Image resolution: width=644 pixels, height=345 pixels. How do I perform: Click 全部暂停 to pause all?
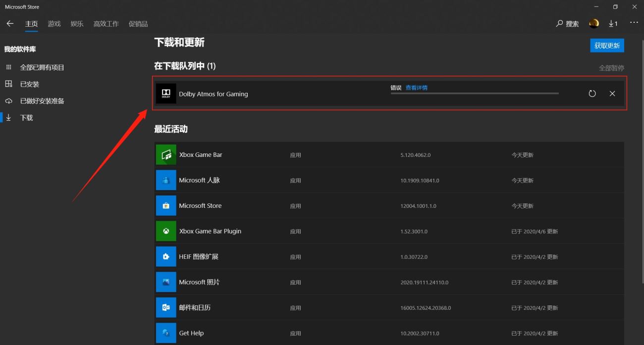[611, 68]
